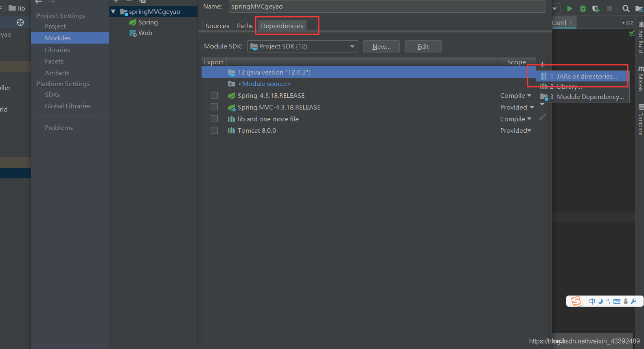This screenshot has height=349, width=644.
Task: Select the Tomcat 8.0.0 dependency row
Action: [368, 130]
